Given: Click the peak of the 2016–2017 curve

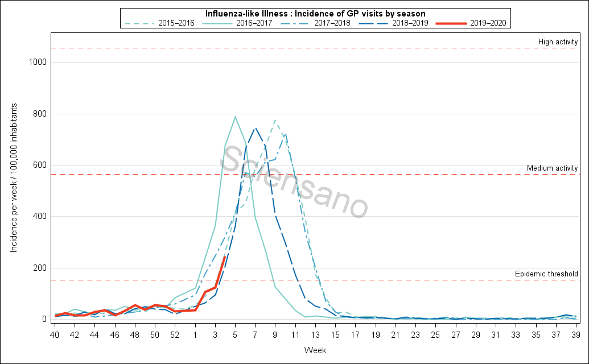Looking at the screenshot, I should [x=235, y=117].
